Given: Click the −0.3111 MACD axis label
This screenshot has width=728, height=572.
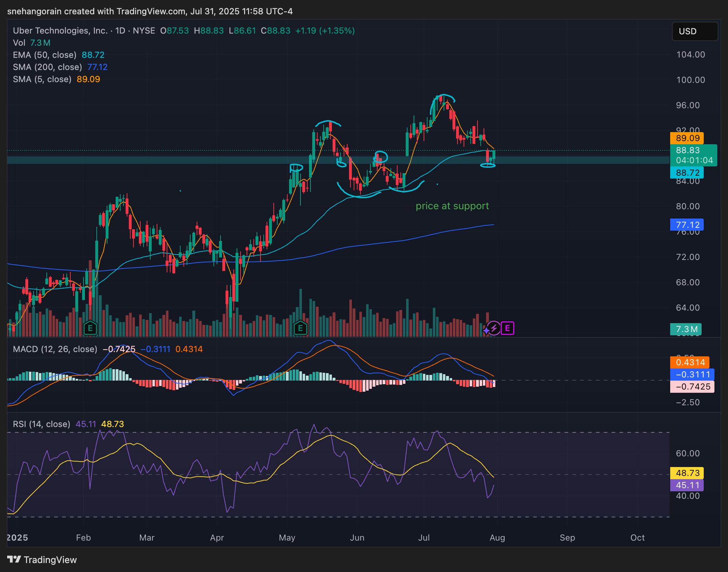Looking at the screenshot, I should (x=692, y=375).
